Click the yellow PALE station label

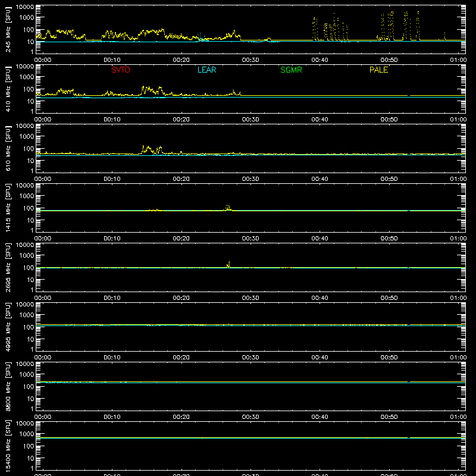coord(378,70)
